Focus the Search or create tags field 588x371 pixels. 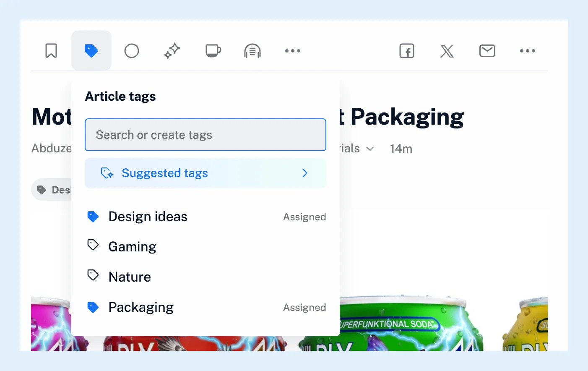point(206,135)
